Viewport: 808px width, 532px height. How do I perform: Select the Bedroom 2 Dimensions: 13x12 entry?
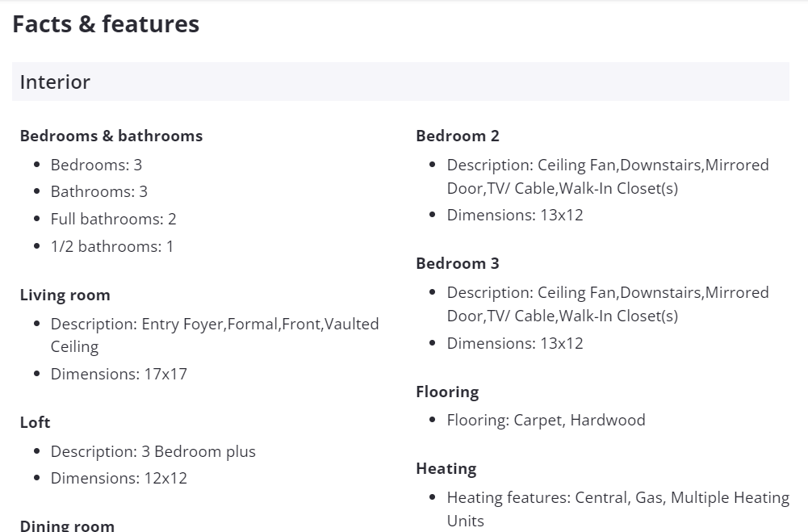tap(515, 215)
